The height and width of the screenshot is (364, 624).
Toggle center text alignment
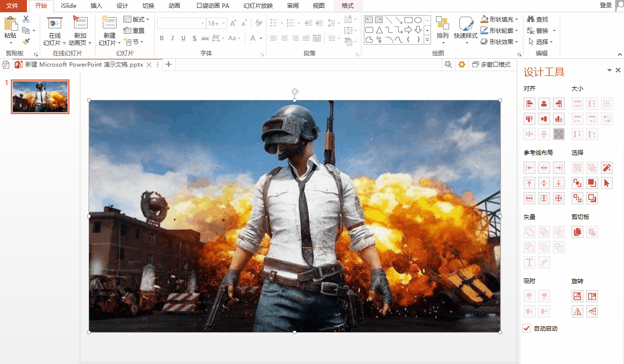tap(284, 38)
